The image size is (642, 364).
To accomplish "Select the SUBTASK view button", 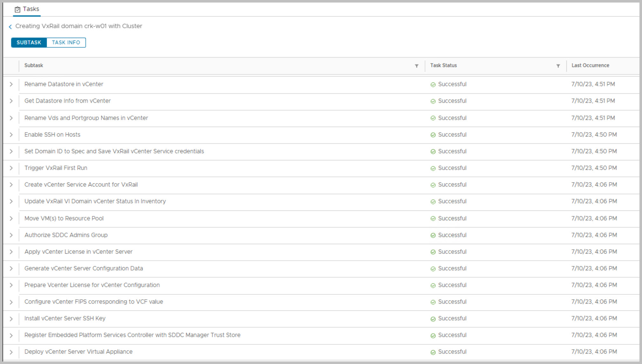I will click(x=29, y=43).
